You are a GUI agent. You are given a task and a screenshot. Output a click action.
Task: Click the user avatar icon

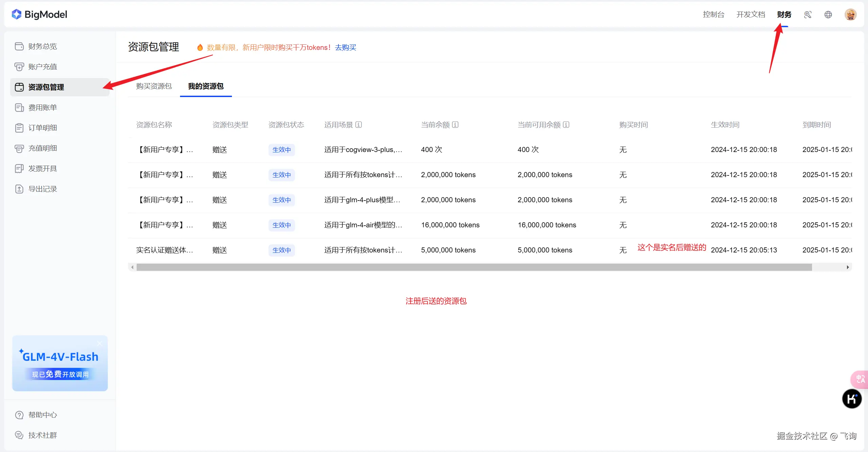[x=850, y=15]
